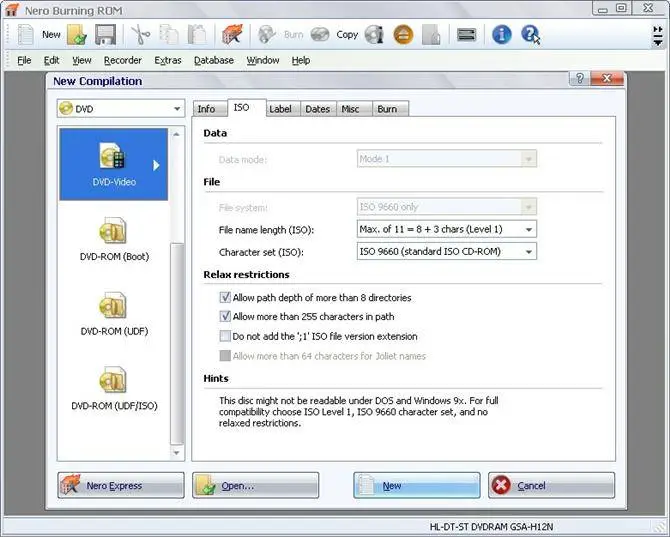
Task: Click compilation list scroll down arrow
Action: point(176,452)
